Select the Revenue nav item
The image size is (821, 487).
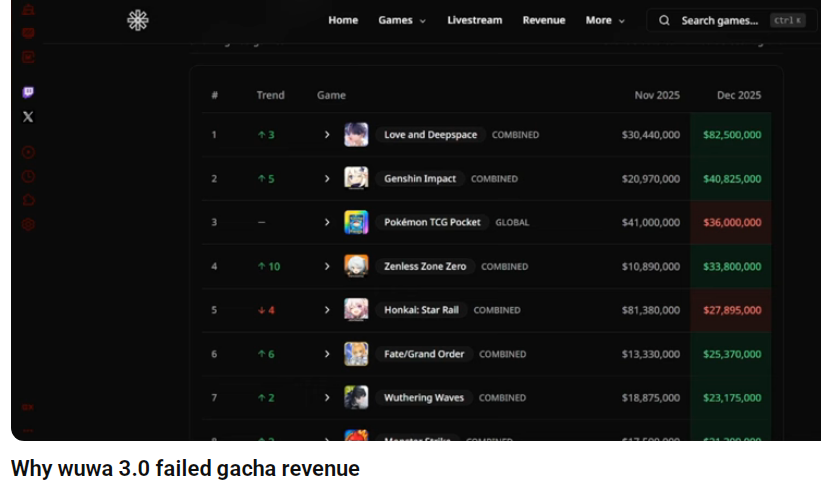(543, 20)
